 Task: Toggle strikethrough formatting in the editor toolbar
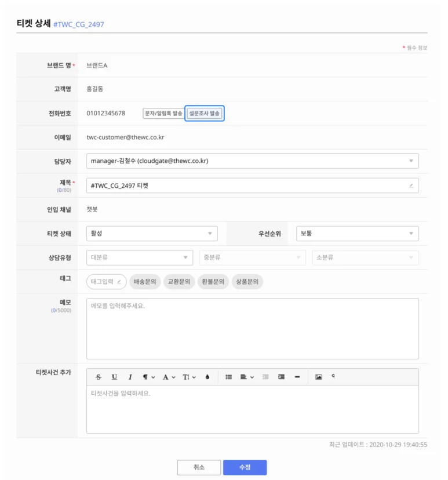(x=98, y=377)
